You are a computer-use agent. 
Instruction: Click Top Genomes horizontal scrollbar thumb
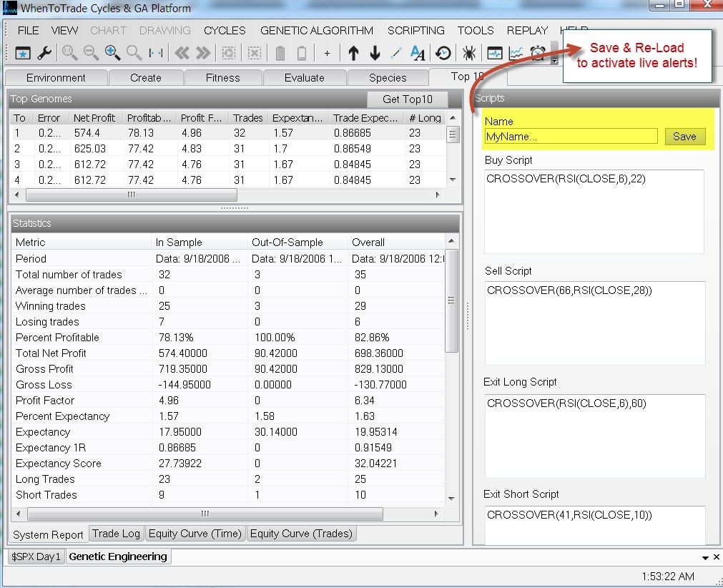tap(132, 195)
